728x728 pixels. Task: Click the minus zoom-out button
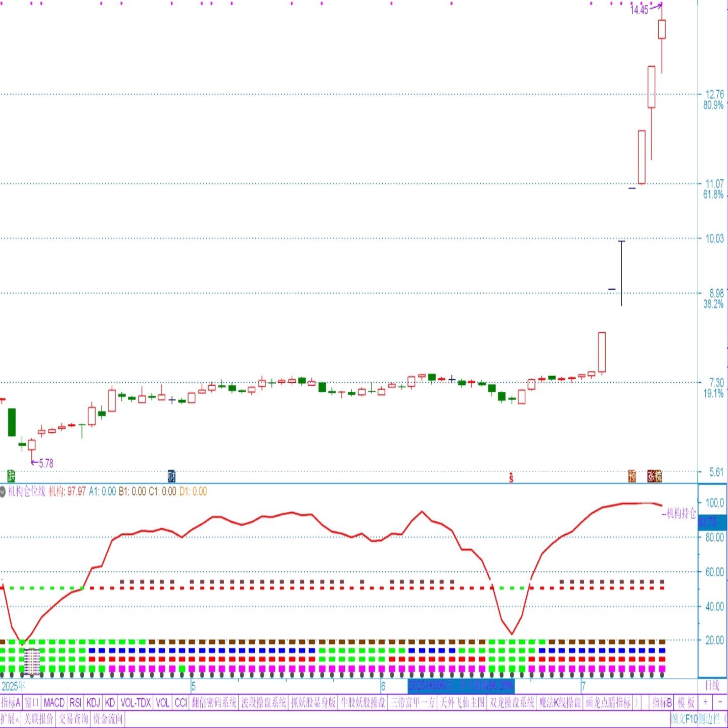coord(719,702)
